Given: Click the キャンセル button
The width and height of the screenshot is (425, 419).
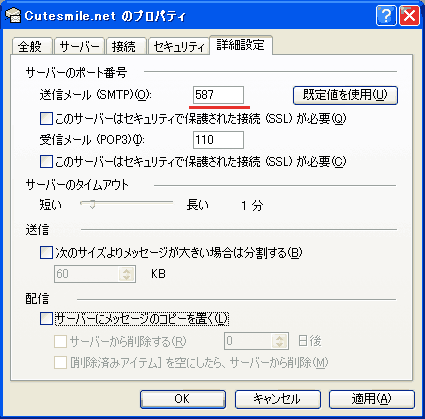Looking at the screenshot, I should pos(277,399).
